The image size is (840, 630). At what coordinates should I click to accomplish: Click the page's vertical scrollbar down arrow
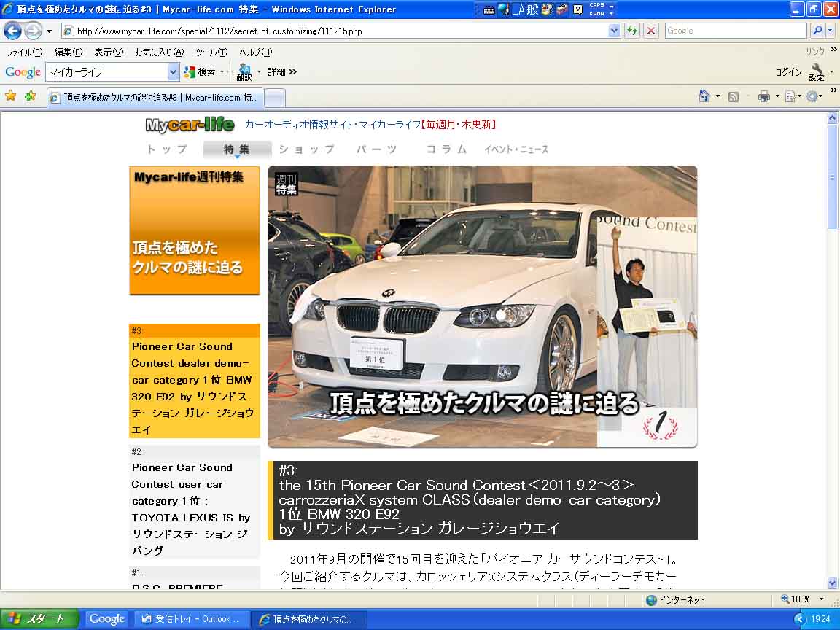point(833,583)
